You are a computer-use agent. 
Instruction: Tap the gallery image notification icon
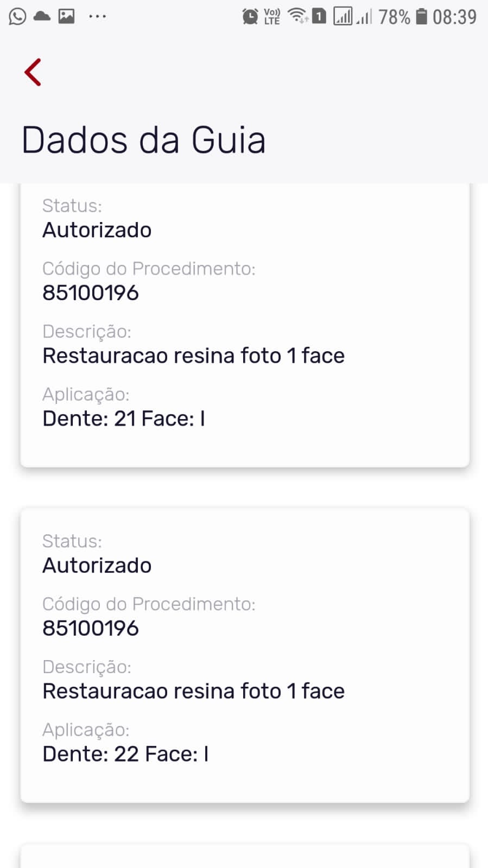[67, 16]
